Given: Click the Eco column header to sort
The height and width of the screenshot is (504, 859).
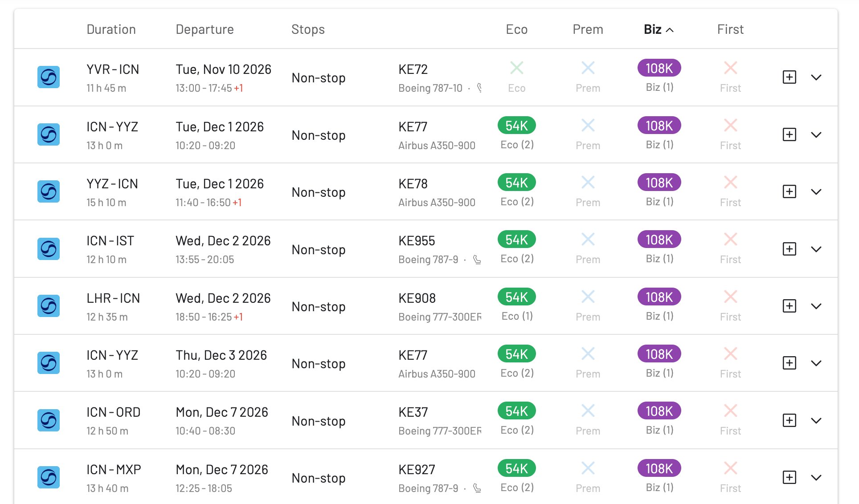Looking at the screenshot, I should [516, 29].
